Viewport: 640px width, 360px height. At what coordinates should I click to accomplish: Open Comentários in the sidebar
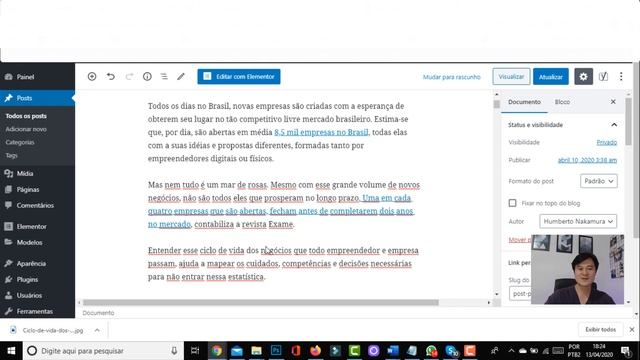(x=35, y=205)
